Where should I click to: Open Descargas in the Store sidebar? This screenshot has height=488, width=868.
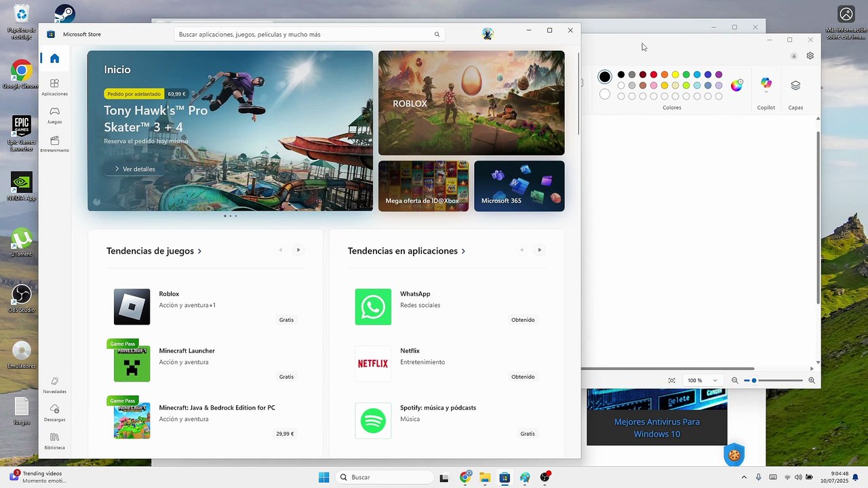pos(54,413)
